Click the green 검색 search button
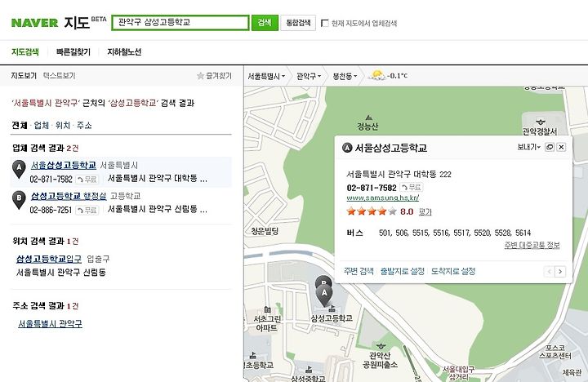 (265, 23)
